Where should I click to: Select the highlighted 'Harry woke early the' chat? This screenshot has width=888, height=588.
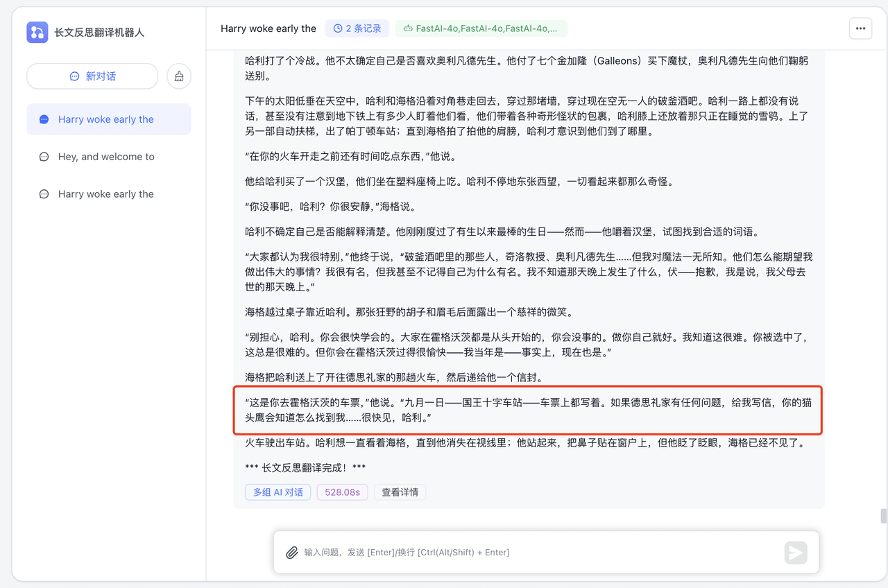[x=106, y=119]
